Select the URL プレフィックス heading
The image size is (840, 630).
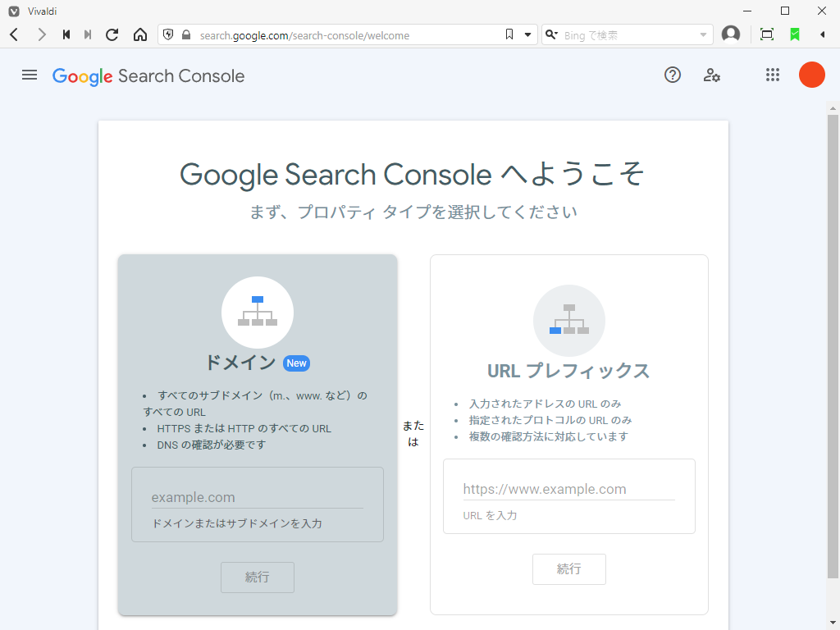pyautogui.click(x=569, y=371)
